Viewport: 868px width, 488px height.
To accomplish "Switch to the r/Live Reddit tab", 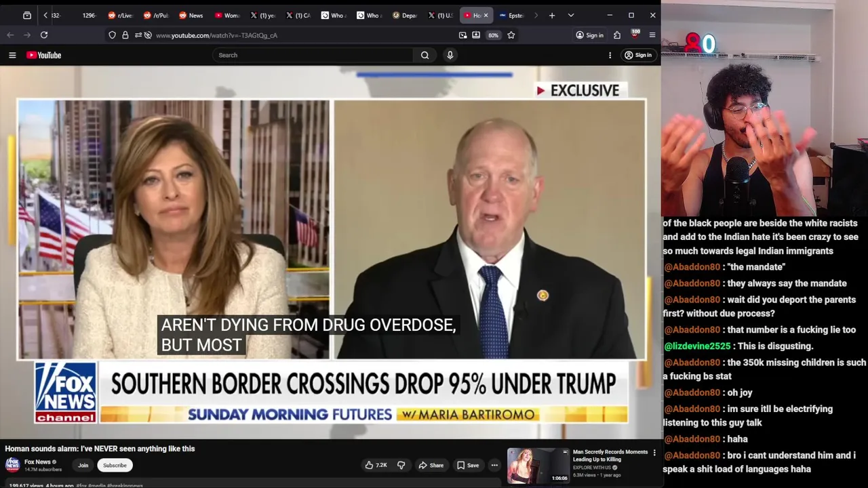I will 120,15.
